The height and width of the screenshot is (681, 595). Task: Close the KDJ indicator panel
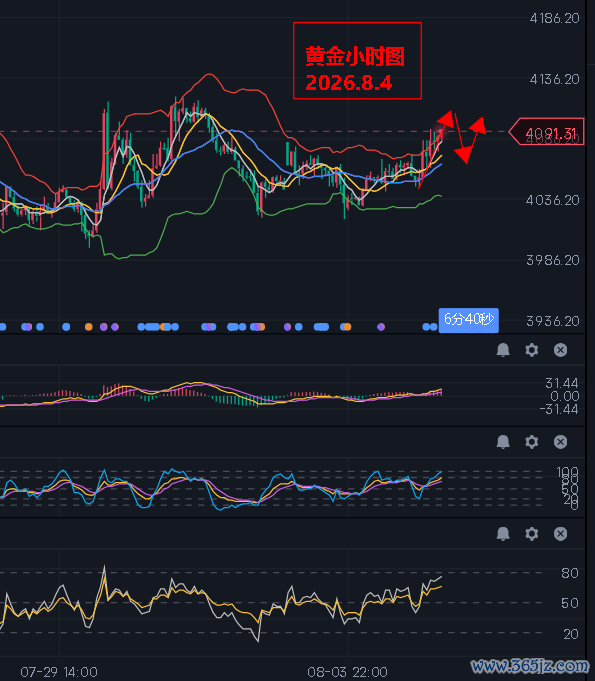(x=560, y=442)
